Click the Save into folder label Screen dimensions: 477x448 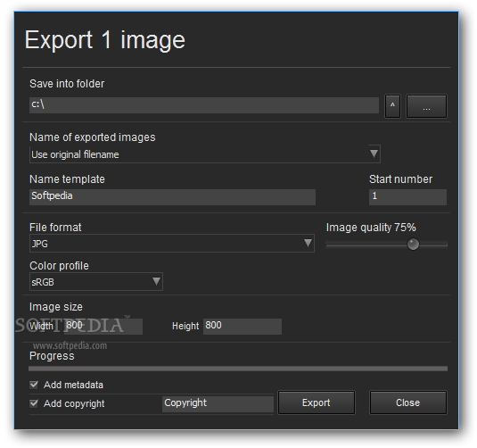point(67,84)
